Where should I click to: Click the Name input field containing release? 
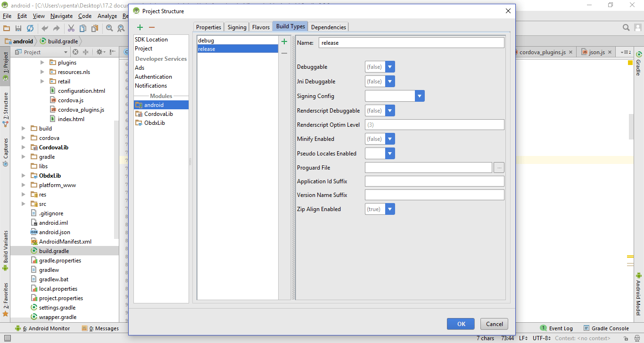[x=412, y=42]
